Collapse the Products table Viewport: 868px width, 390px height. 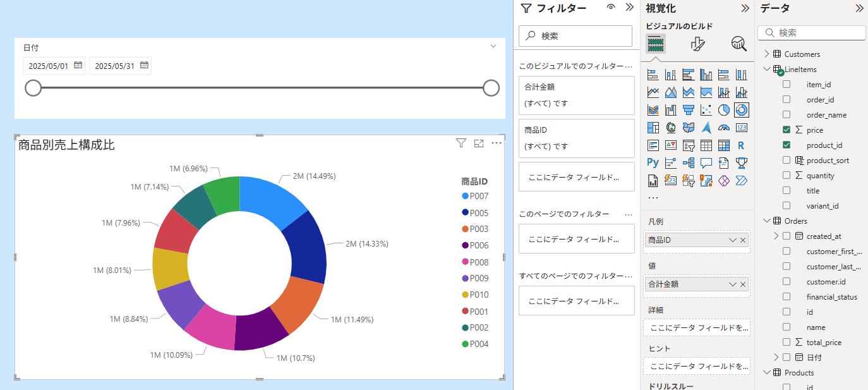coord(767,372)
